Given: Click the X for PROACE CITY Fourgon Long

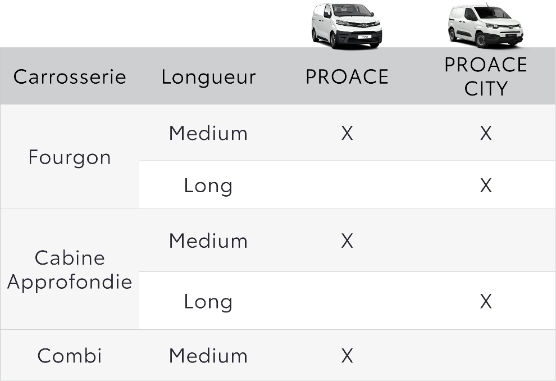Looking at the screenshot, I should [x=486, y=185].
